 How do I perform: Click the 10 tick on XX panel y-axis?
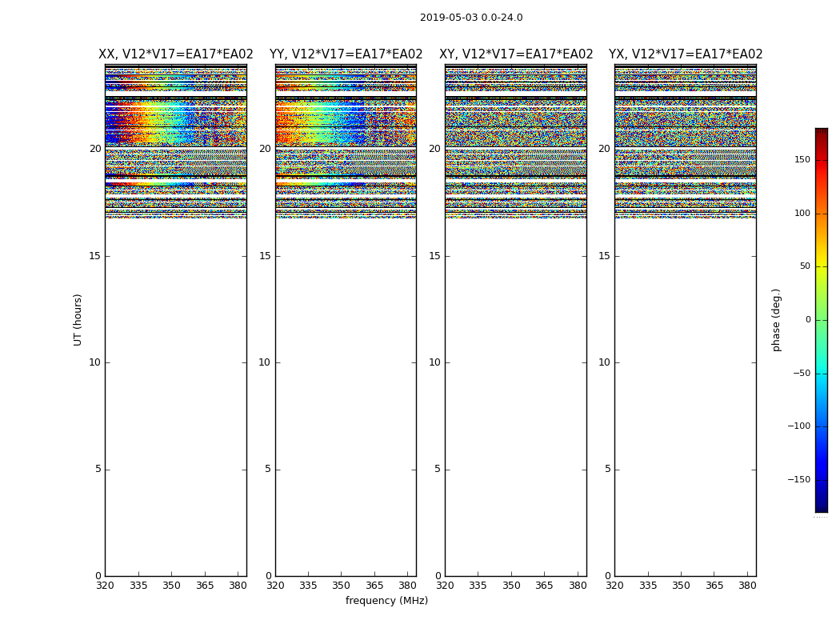click(x=95, y=362)
